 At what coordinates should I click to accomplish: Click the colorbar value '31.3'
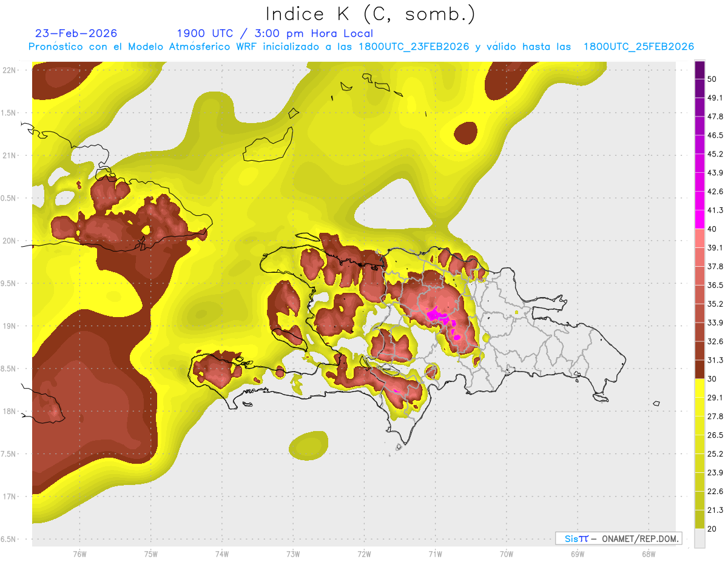point(715,360)
